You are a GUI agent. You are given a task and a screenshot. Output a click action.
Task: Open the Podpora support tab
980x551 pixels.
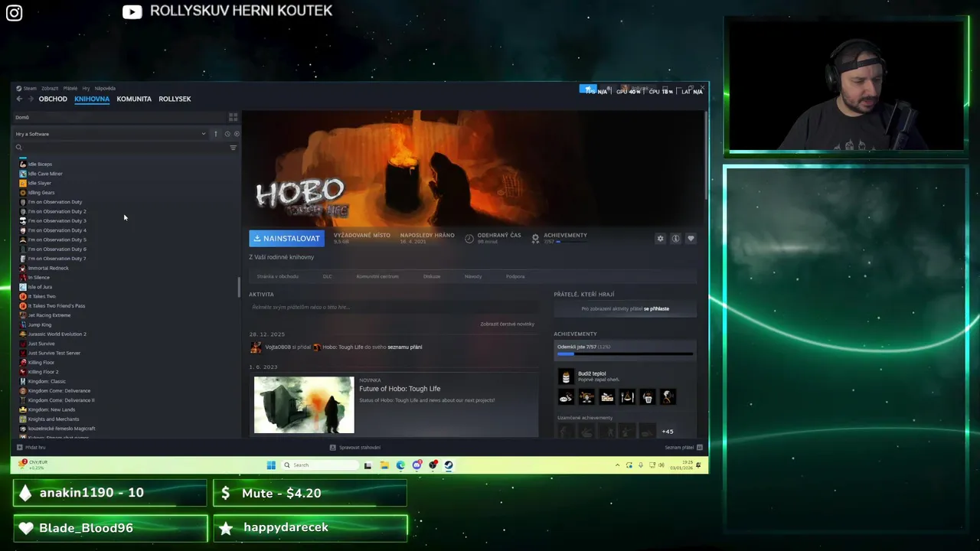(x=515, y=276)
